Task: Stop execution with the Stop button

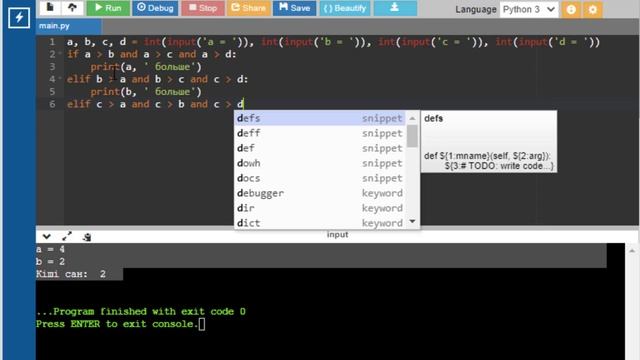Action: (203, 8)
